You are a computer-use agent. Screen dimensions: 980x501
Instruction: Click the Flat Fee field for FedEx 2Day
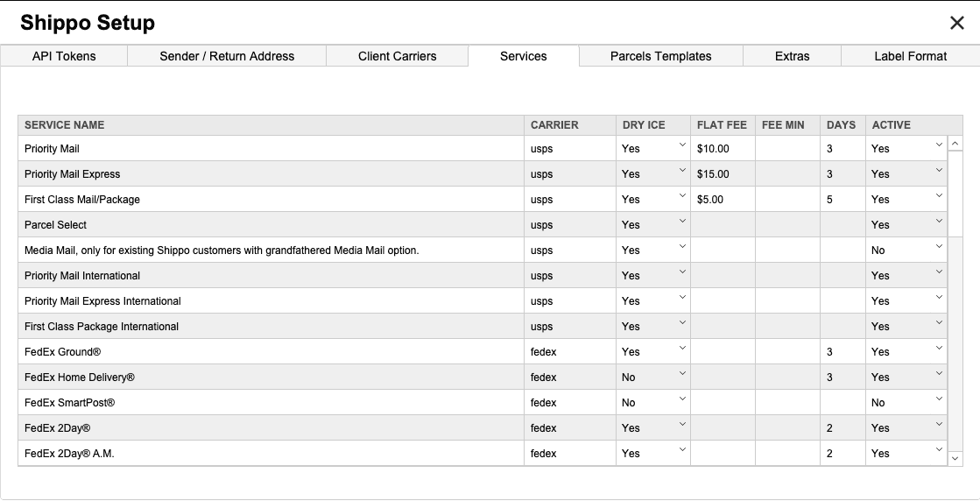click(723, 428)
